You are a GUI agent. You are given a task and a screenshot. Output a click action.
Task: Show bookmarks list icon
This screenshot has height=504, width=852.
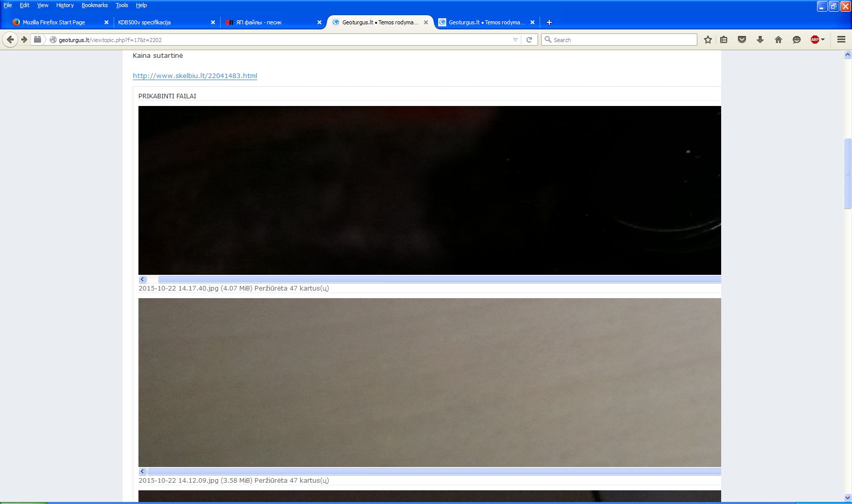[x=724, y=40]
